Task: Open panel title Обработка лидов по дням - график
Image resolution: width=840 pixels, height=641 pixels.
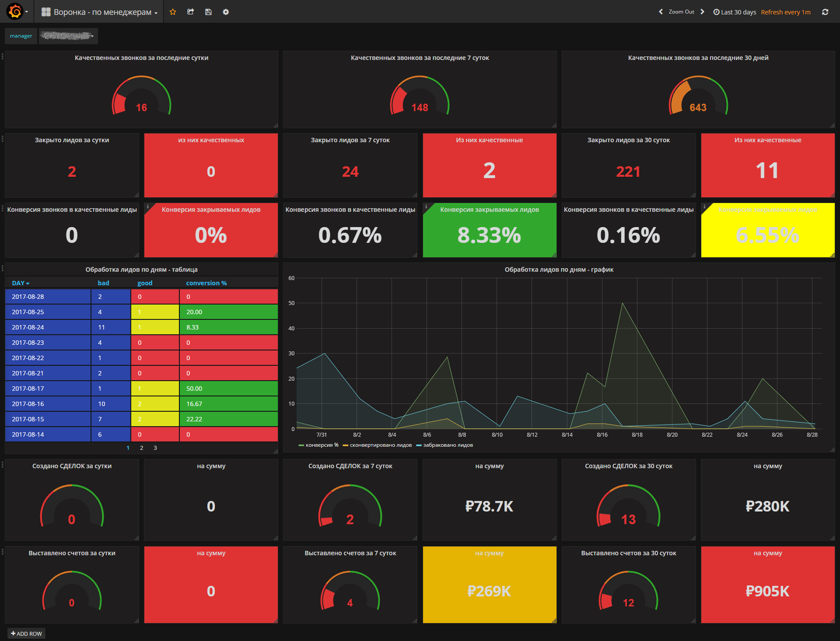Action: coord(559,270)
